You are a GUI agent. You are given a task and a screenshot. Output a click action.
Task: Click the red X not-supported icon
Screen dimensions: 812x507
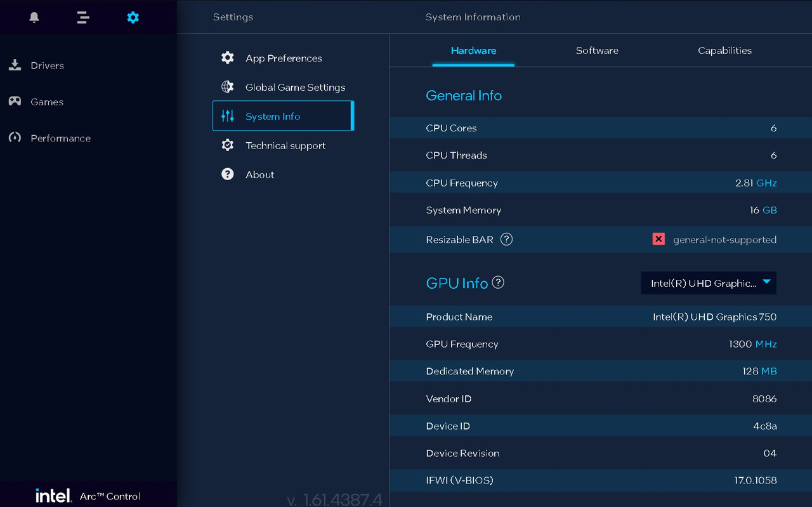(658, 239)
